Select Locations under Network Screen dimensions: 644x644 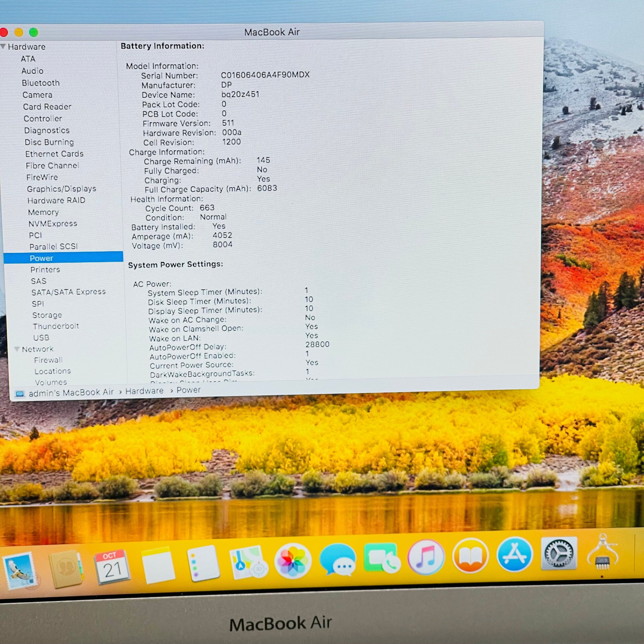[x=53, y=371]
